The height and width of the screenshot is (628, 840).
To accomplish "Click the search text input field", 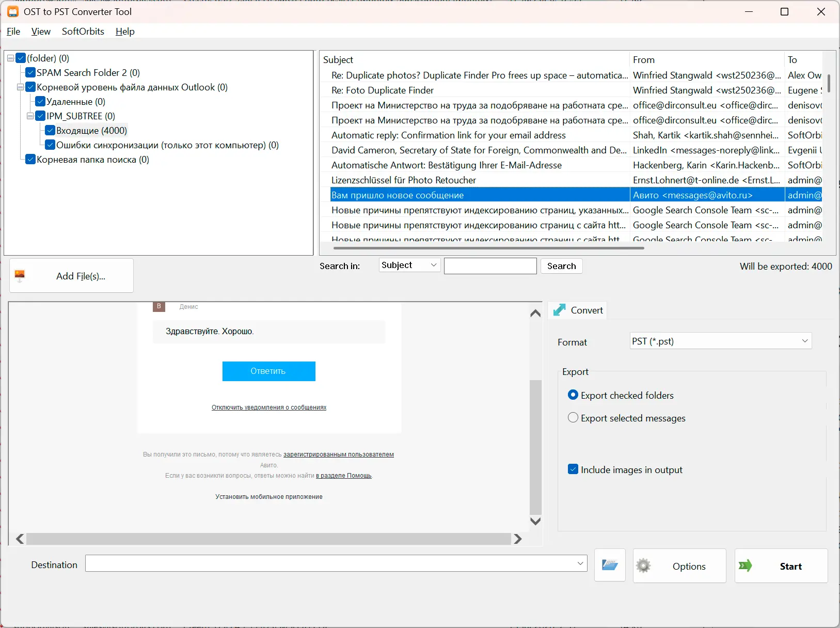I will tap(490, 265).
